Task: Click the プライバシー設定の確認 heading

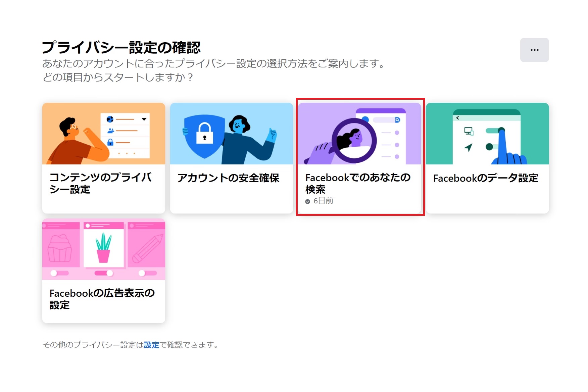Action: (x=121, y=48)
